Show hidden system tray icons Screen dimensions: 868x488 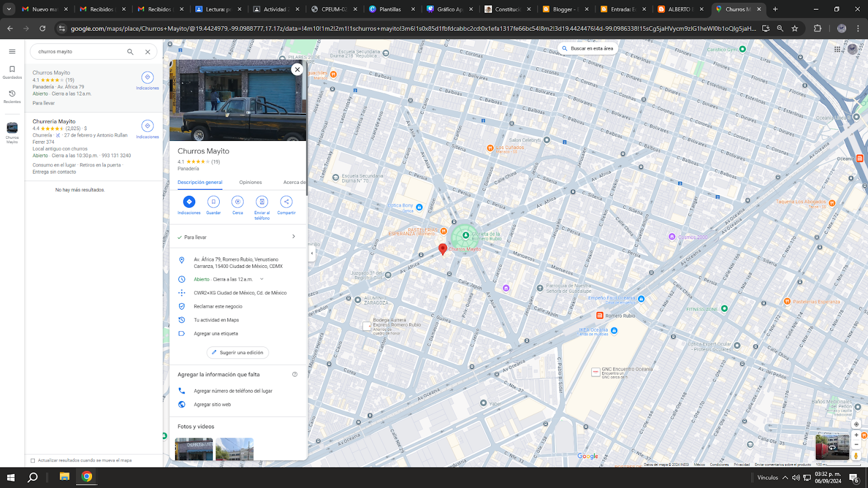click(785, 478)
